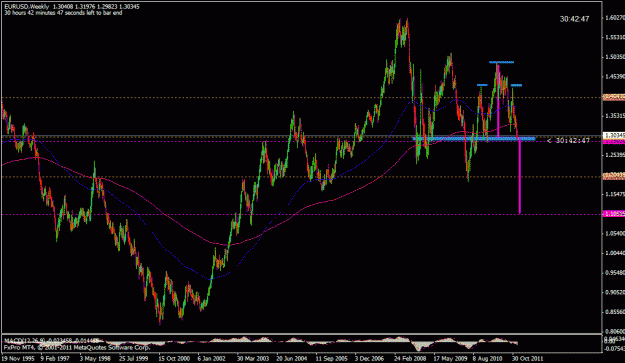Click the 1.3531 price axis label

(614, 116)
